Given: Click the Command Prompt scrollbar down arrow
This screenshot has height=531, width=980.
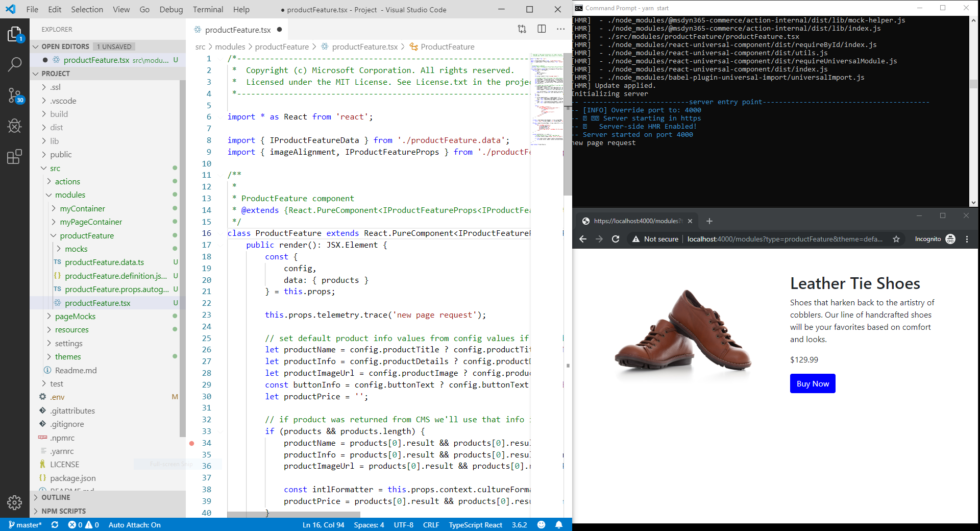Looking at the screenshot, I should 973,203.
